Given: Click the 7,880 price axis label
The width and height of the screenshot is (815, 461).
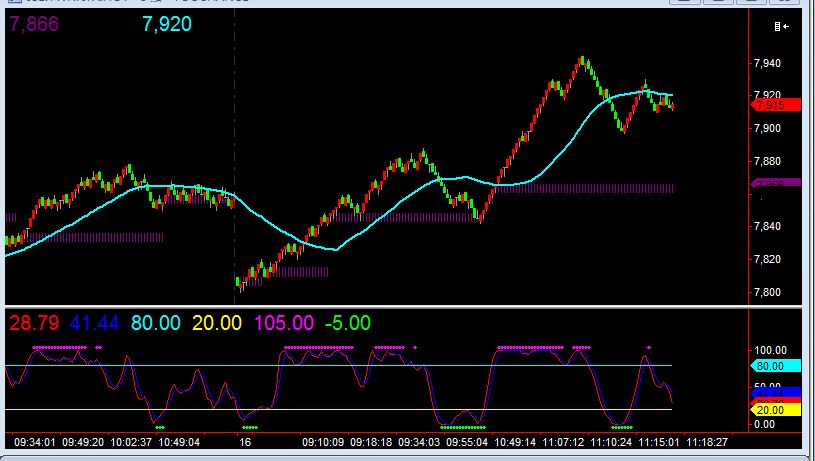Looking at the screenshot, I should 767,162.
